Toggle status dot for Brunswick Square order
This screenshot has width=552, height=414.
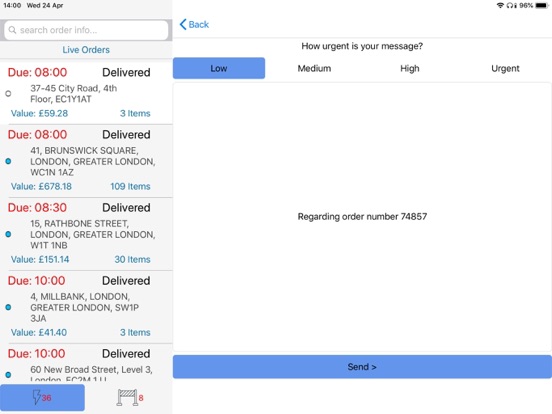8,161
